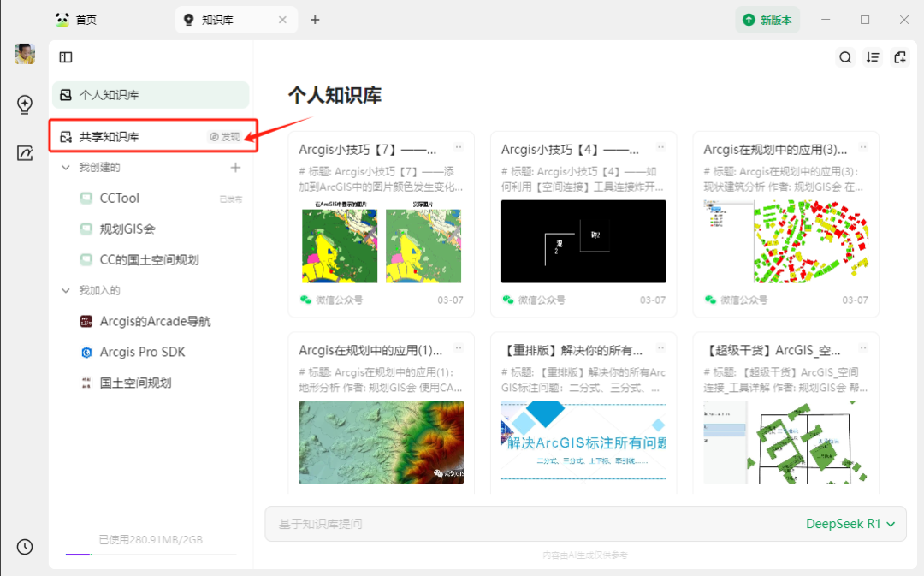Collapse the 我加入的 section
Screen dimensions: 924x576
[65, 290]
